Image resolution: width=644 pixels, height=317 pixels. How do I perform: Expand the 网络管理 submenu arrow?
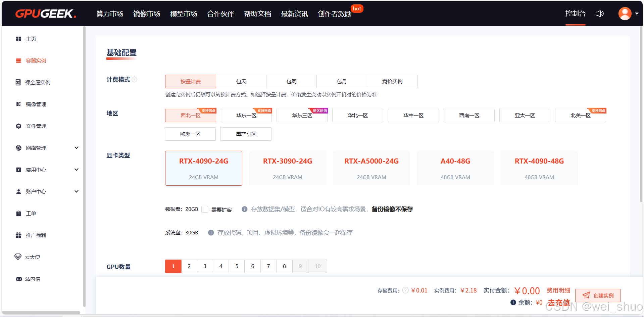(x=77, y=148)
